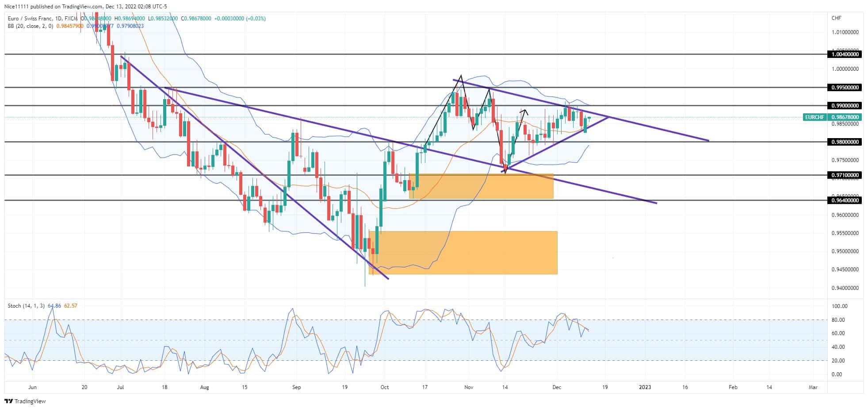Image resolution: width=868 pixels, height=409 pixels.
Task: Click the 0.94000000 price axis label
Action: click(x=845, y=288)
